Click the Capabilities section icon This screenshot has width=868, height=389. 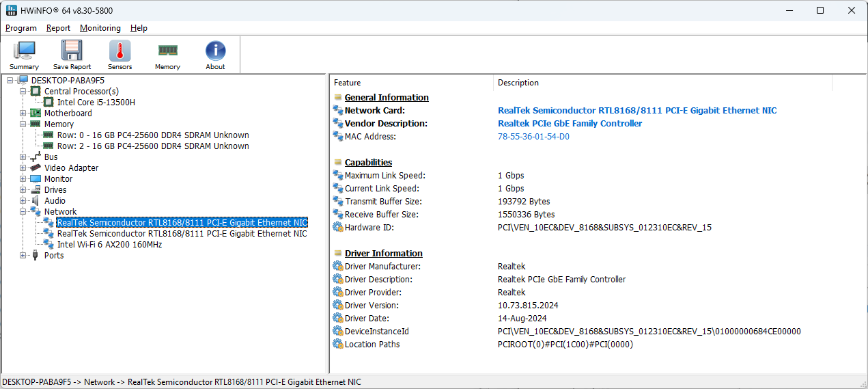(337, 162)
